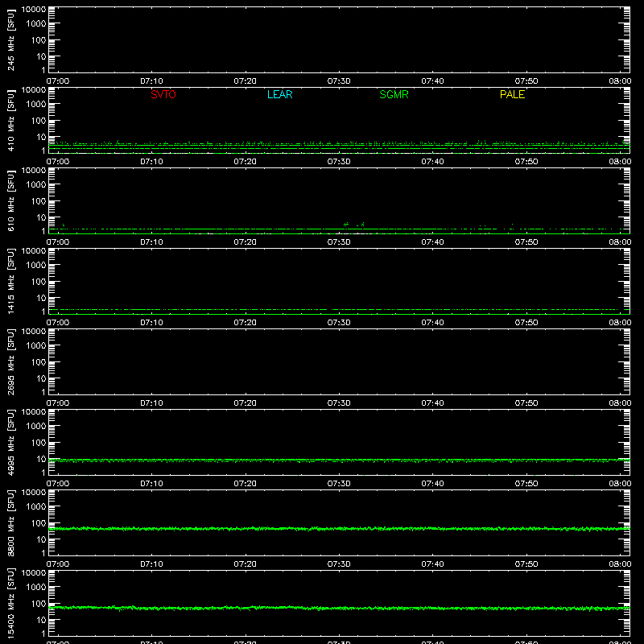Click 07:30 label under the 245 MHz panel
Screen dimensions: 644x644
339,81
